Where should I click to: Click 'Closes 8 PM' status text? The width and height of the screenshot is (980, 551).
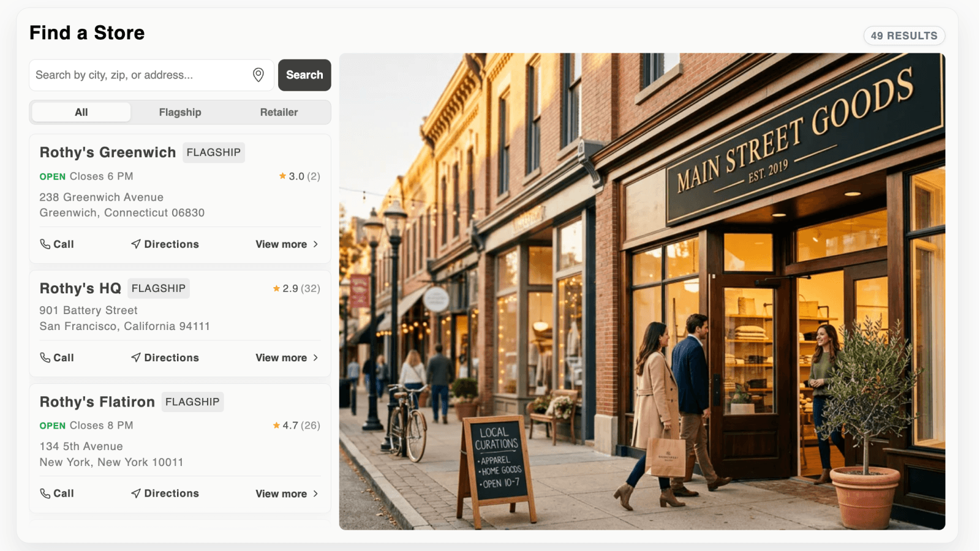[101, 425]
